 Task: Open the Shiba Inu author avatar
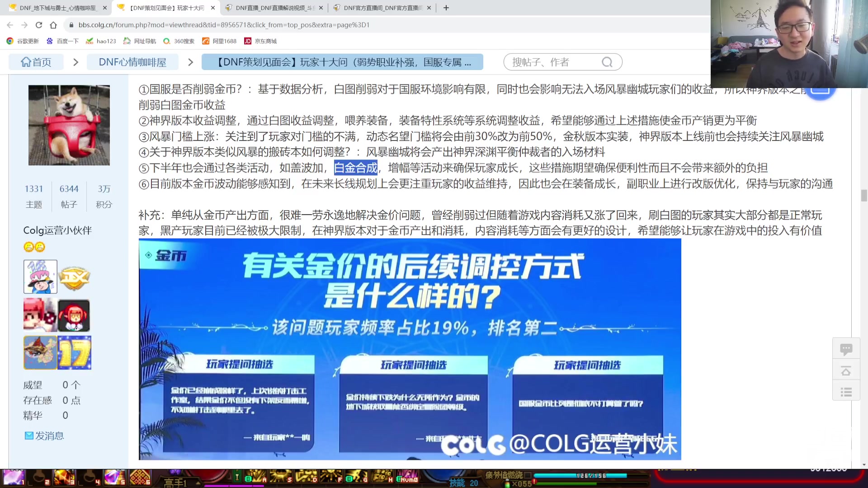[69, 125]
